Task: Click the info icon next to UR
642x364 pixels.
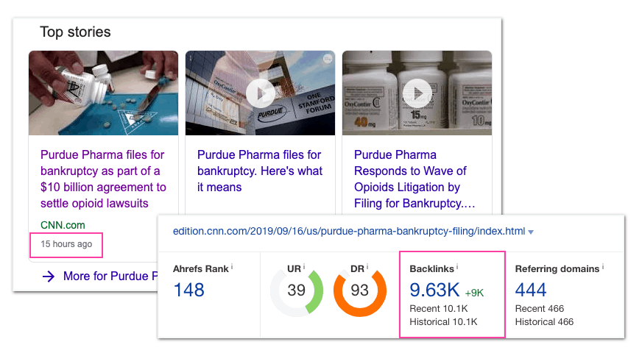Action: [x=304, y=268]
